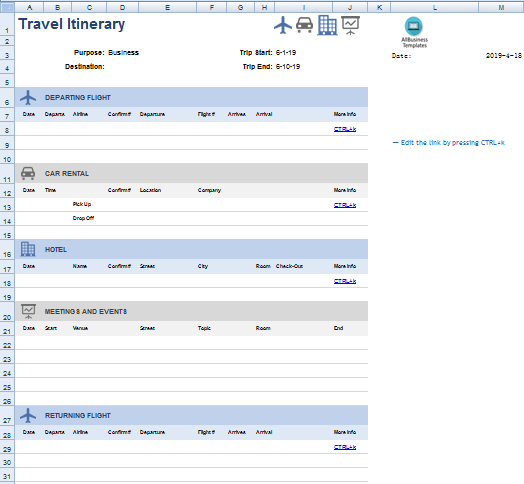
Task: Open the CTRL+k link in Hotel row
Action: (x=345, y=281)
